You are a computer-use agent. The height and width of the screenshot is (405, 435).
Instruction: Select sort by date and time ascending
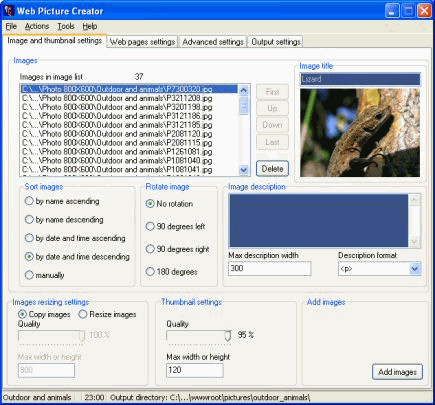click(x=75, y=238)
